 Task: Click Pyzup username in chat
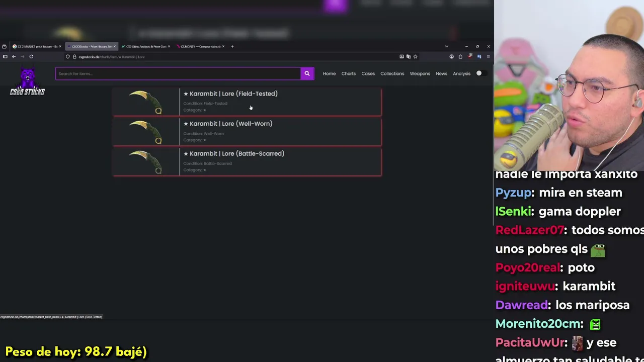coord(513,193)
